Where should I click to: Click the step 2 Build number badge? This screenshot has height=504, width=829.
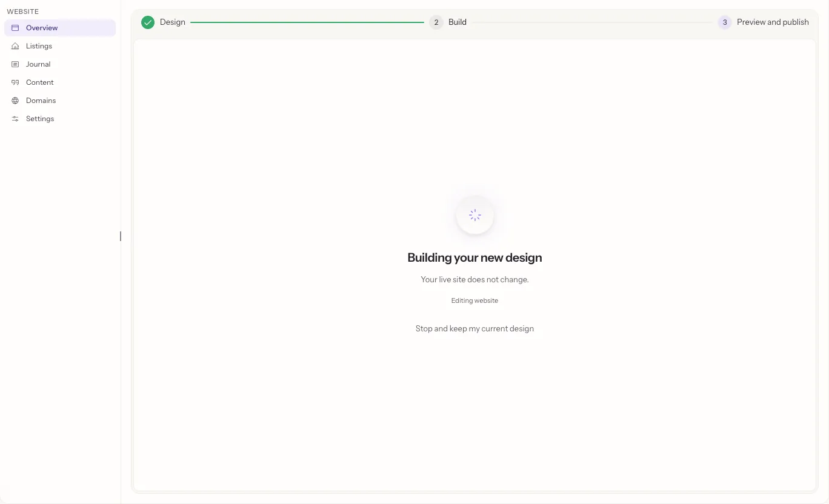[436, 22]
